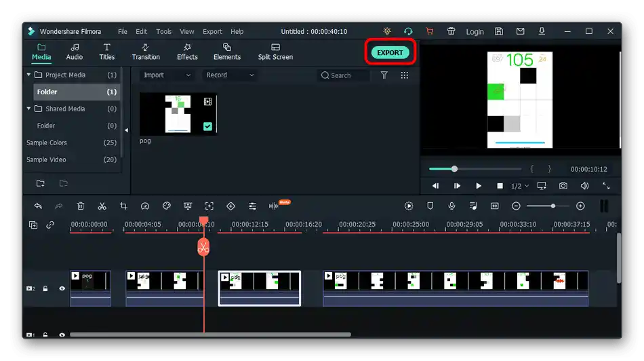Open the Import dropdown
644x361 pixels.
(x=167, y=75)
